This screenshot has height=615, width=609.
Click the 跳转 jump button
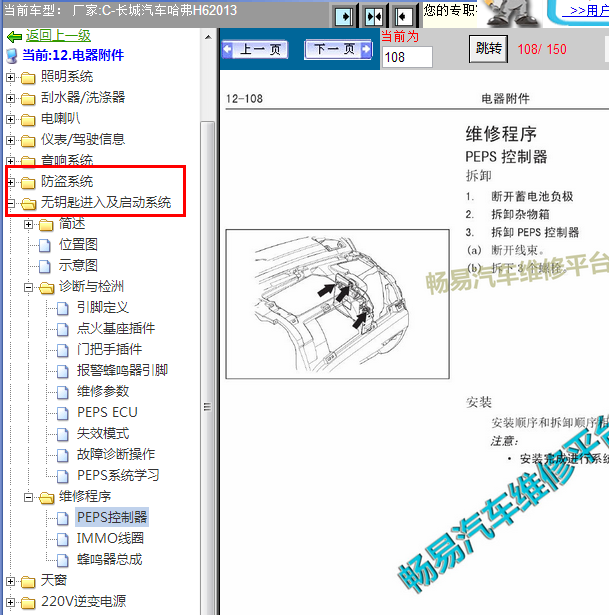[488, 49]
